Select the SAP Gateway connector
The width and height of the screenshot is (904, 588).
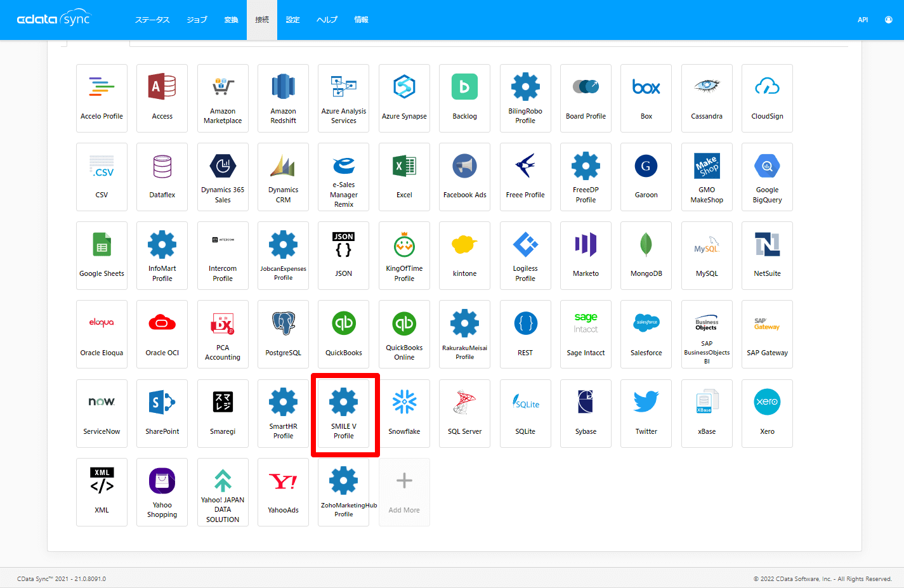(767, 334)
